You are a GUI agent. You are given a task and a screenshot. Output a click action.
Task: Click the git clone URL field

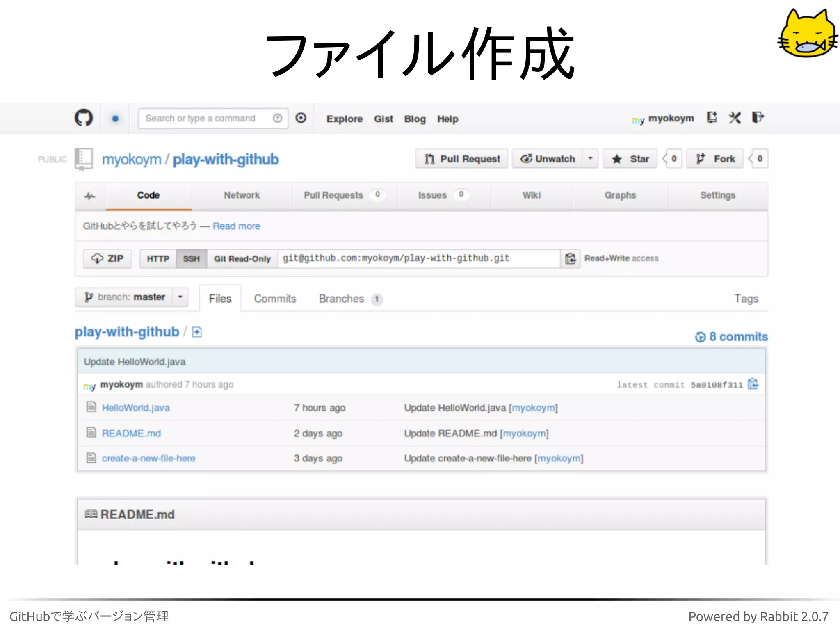(419, 258)
